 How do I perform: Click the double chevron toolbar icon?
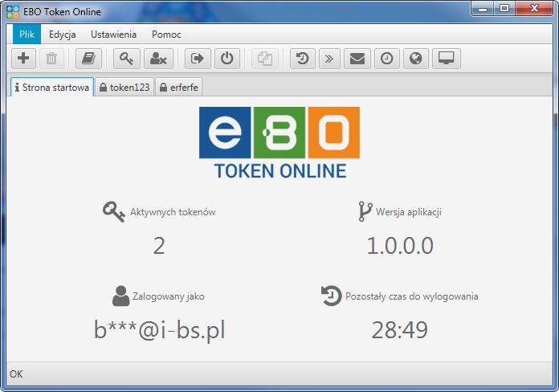tap(329, 58)
